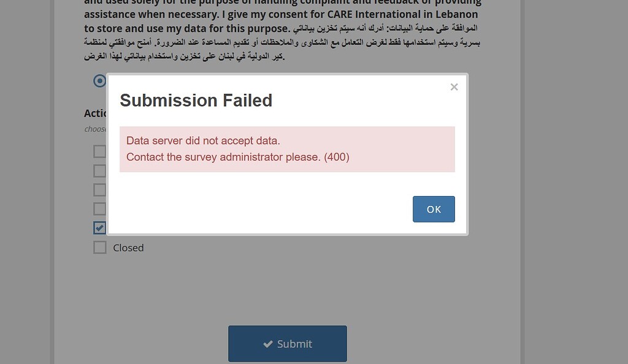
Task: Check the first action checkbox in the list
Action: (x=99, y=151)
